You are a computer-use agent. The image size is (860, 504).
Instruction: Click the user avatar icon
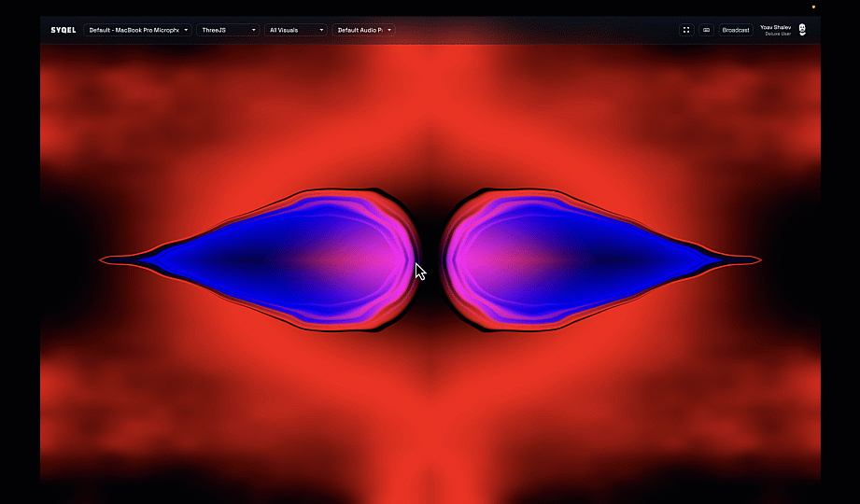802,30
